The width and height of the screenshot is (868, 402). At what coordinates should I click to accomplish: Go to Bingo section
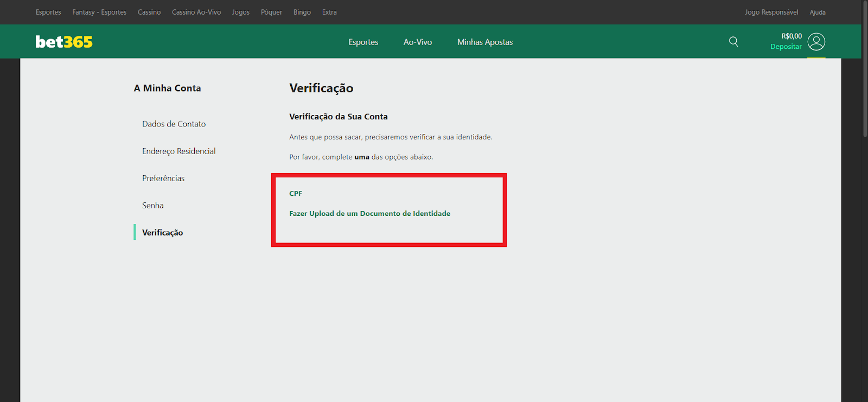[302, 12]
